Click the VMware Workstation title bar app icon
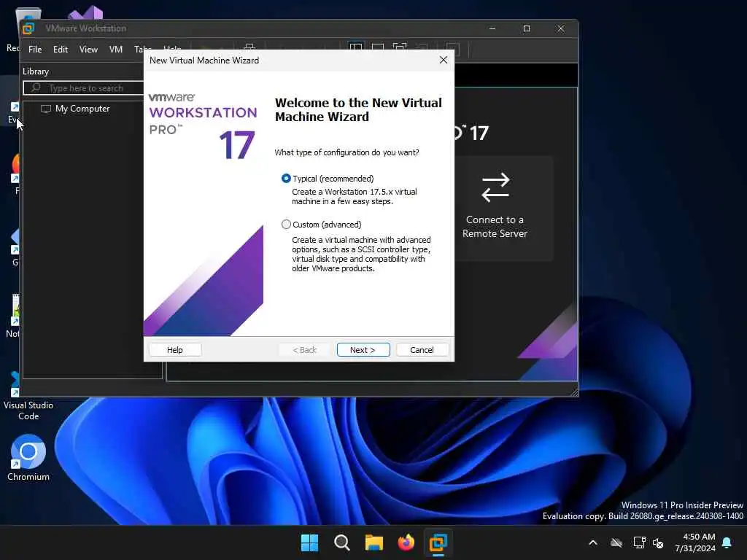747x560 pixels. [28, 28]
